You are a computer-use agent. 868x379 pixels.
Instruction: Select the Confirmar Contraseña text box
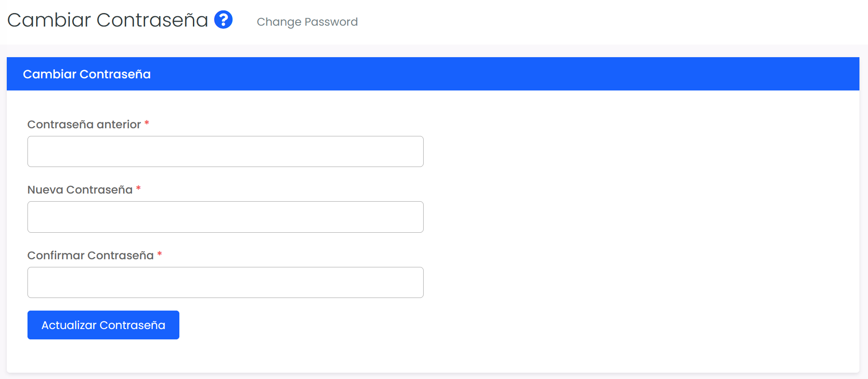tap(225, 283)
